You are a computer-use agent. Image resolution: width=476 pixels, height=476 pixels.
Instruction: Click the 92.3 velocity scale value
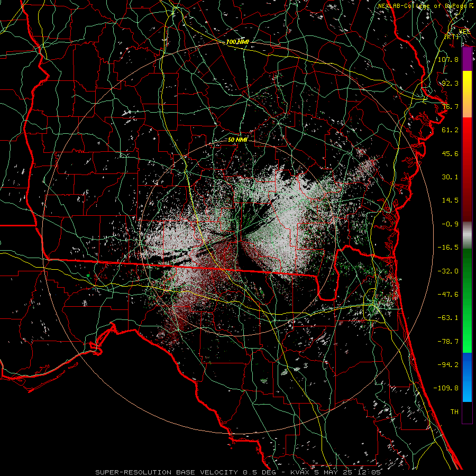click(450, 83)
